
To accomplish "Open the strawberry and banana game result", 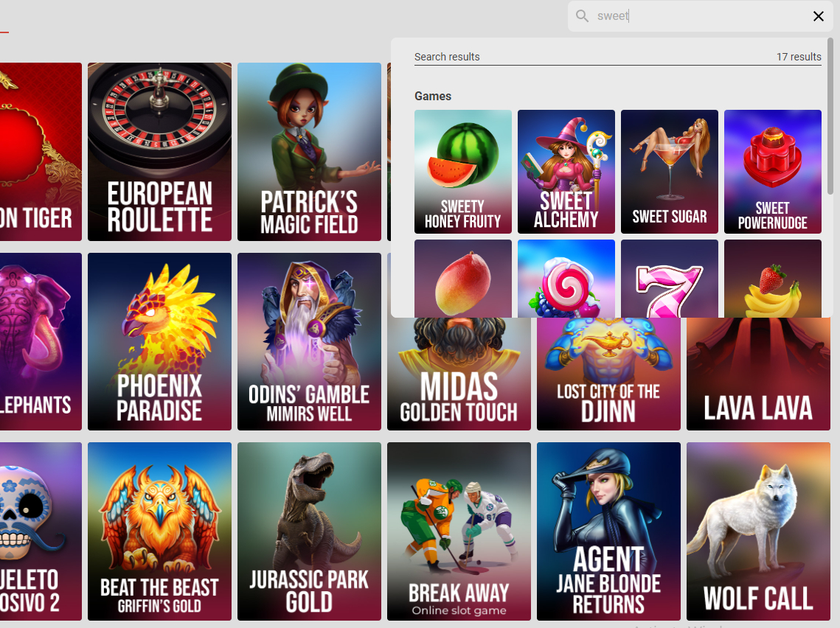I will tap(772, 279).
